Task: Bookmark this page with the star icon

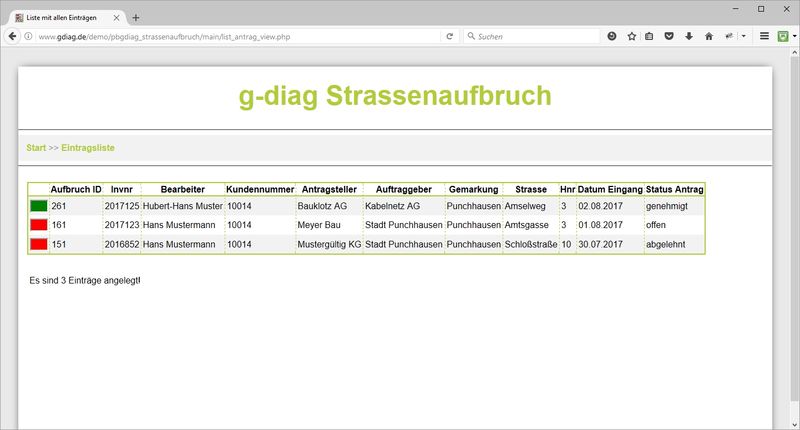Action: click(x=631, y=36)
